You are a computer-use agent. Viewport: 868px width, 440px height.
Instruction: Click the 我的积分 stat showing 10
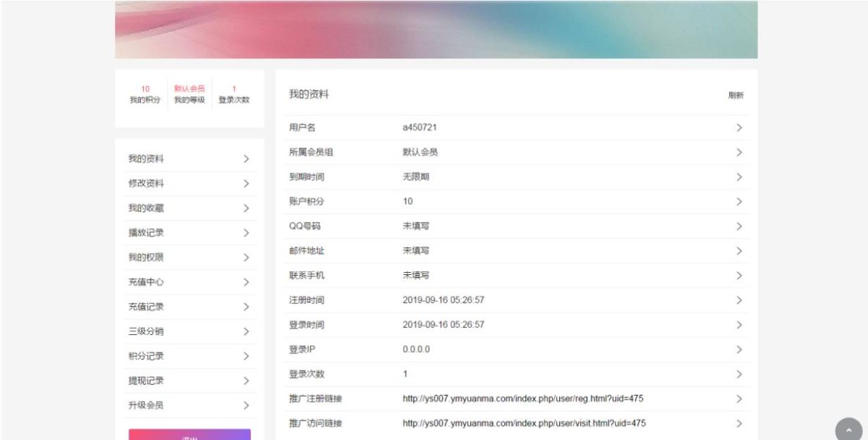click(x=145, y=95)
